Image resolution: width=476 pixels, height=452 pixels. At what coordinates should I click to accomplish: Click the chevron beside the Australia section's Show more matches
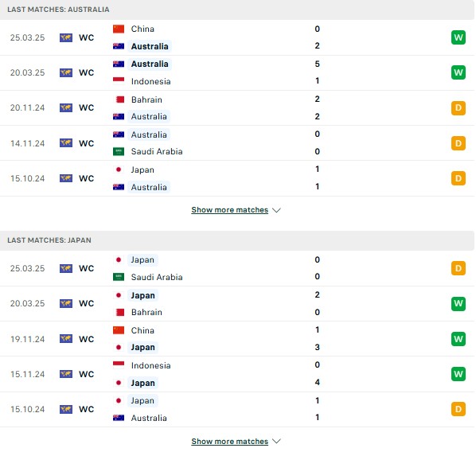[x=276, y=210]
